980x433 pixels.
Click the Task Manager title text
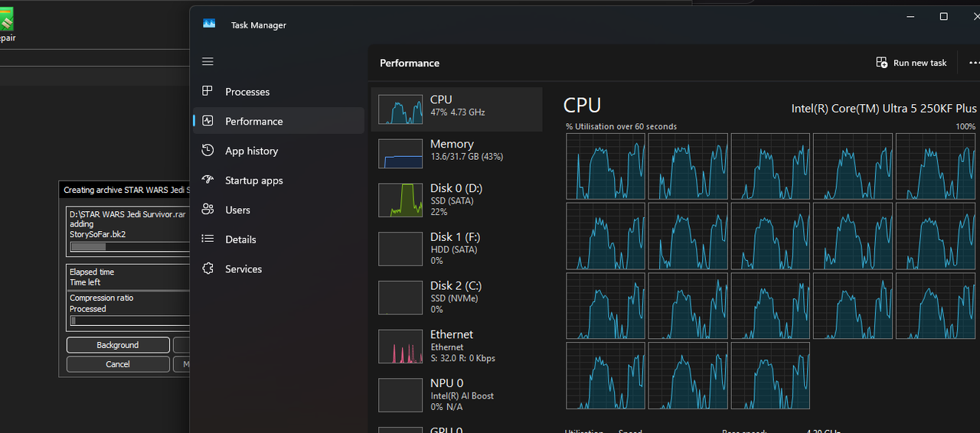pyautogui.click(x=259, y=24)
